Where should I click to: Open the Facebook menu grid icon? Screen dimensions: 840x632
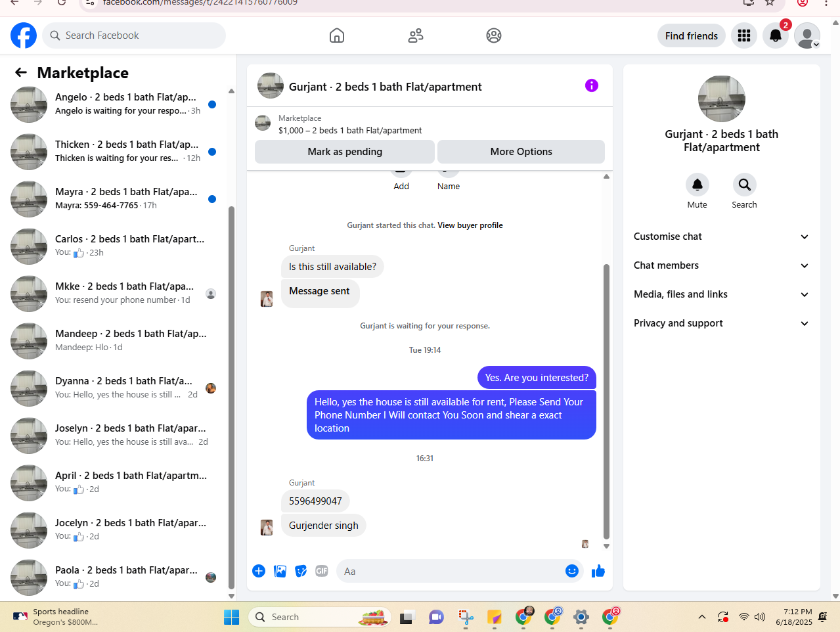(744, 35)
